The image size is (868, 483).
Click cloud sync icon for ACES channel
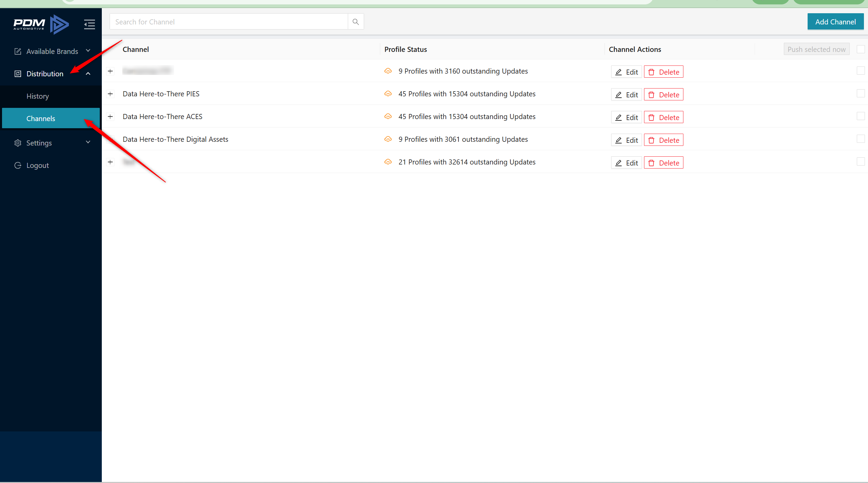[388, 116]
